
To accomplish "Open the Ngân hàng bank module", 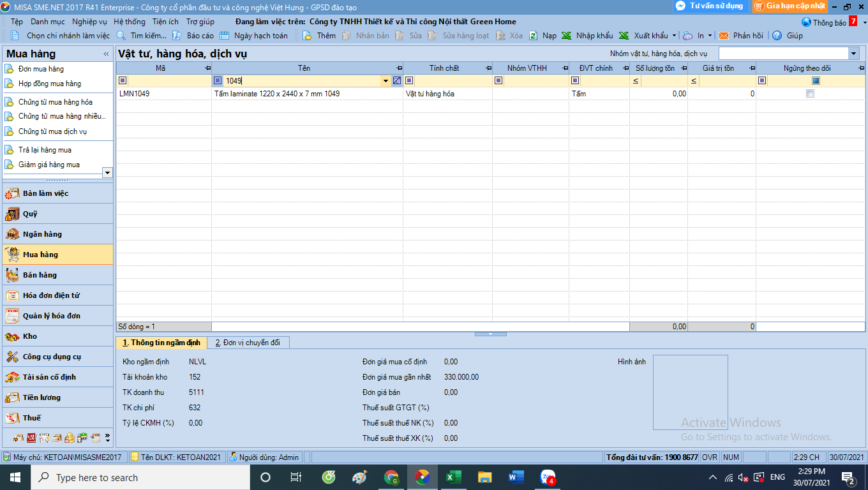I will pos(57,234).
